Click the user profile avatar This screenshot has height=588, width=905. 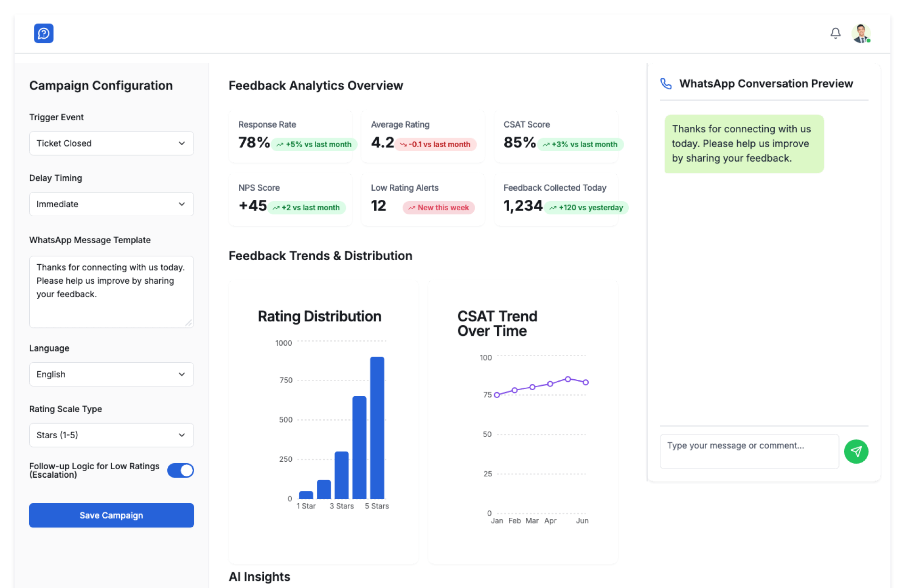861,33
